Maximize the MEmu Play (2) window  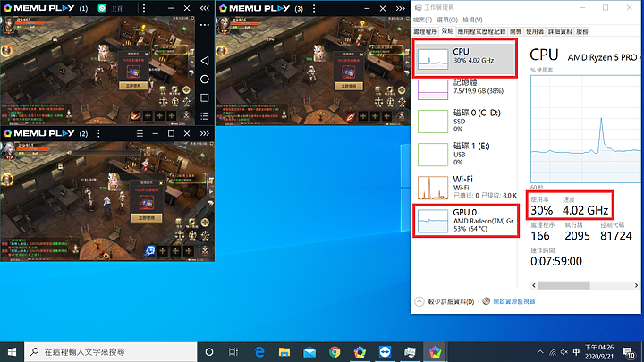pyautogui.click(x=171, y=133)
